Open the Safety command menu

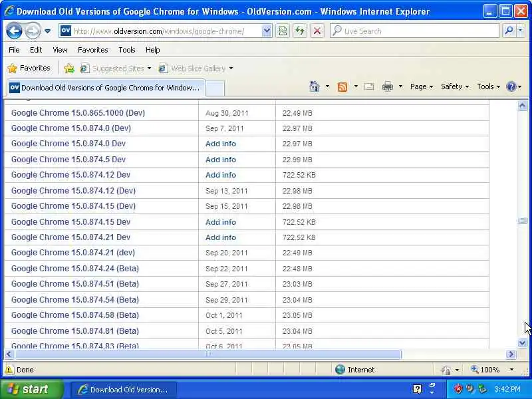tap(455, 86)
